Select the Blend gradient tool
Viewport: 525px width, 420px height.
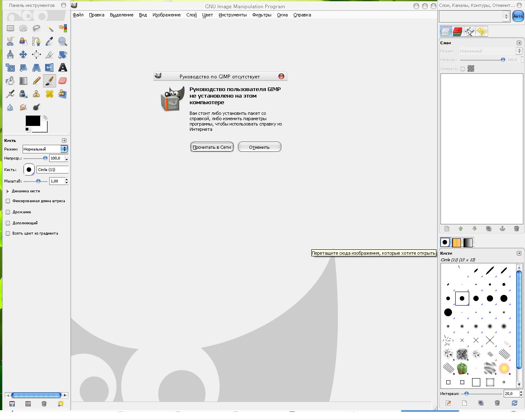23,81
